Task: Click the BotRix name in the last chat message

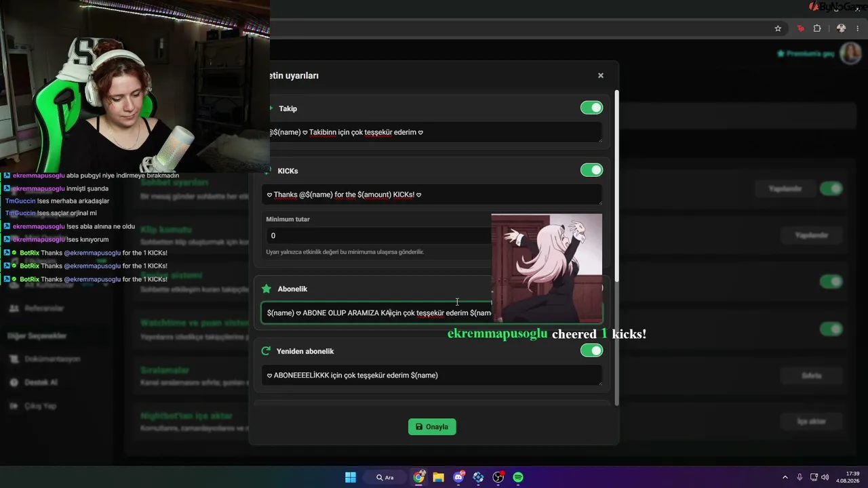Action: (x=29, y=279)
